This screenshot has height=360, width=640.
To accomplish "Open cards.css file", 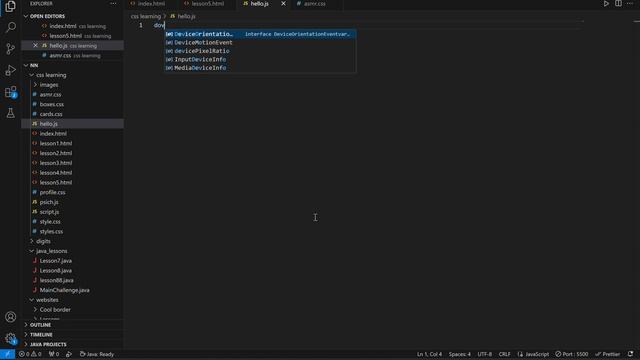I will pos(51,114).
